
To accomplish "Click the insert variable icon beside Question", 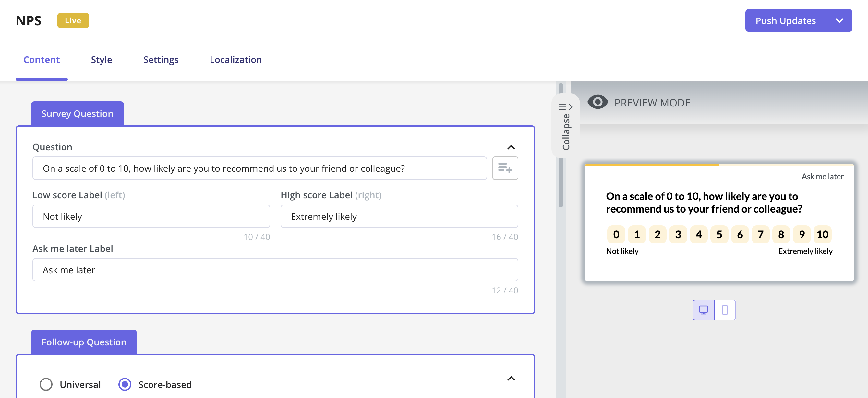I will click(505, 168).
